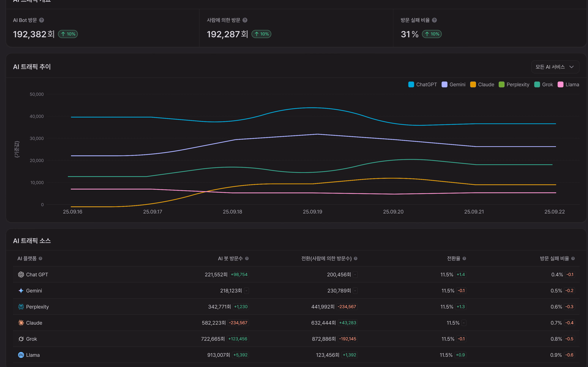Viewport: 588px width, 367px height.
Task: Toggle Llama series via legend label
Action: (x=572, y=84)
